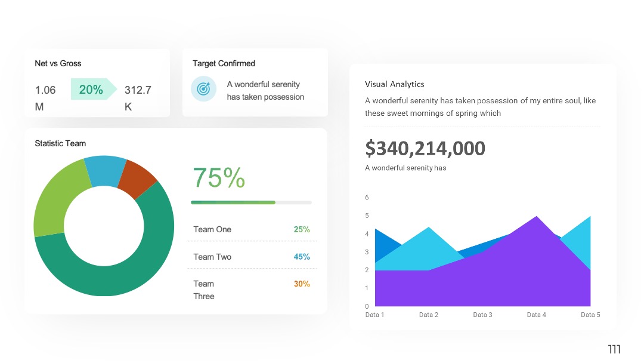Select the Statistic Team heading
Screen dimensions: 644x363
(60, 143)
